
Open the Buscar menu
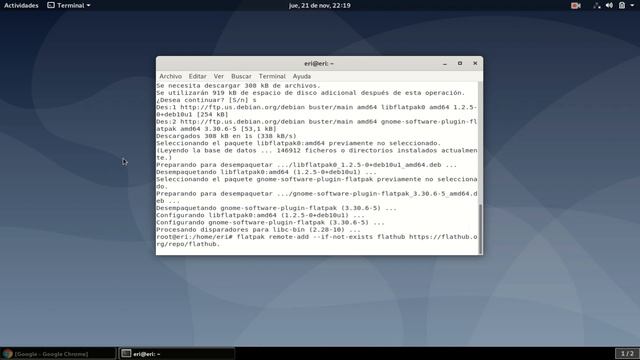tap(241, 76)
